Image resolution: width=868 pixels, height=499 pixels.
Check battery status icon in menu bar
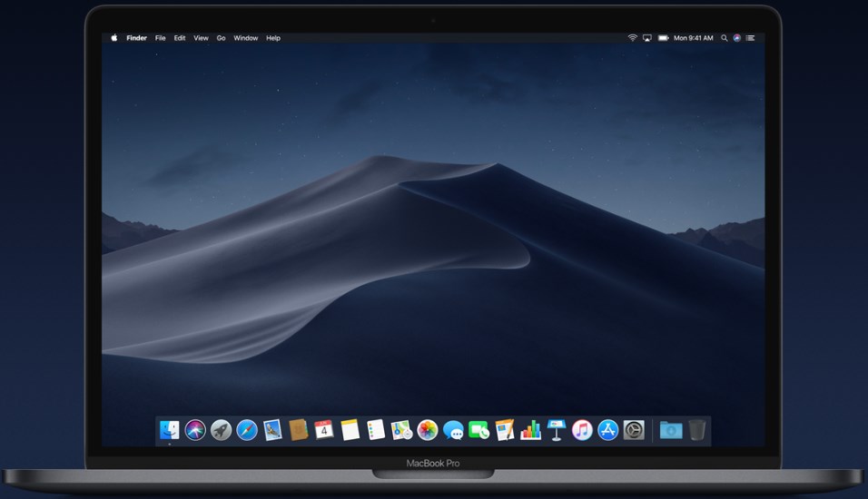tap(663, 38)
